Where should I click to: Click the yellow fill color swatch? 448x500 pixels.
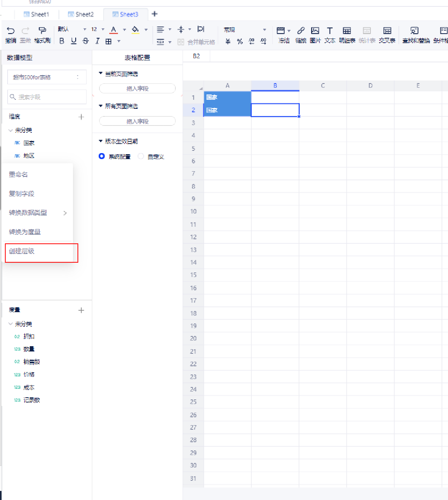[135, 30]
